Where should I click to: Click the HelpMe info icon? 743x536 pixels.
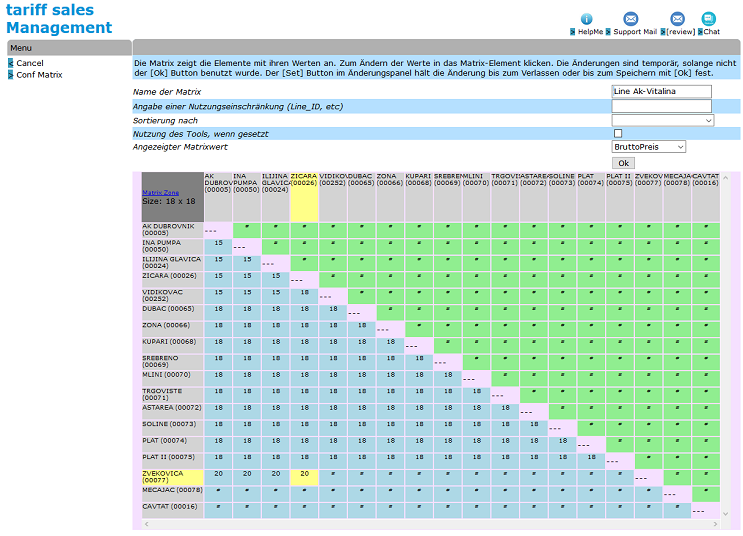(x=586, y=19)
